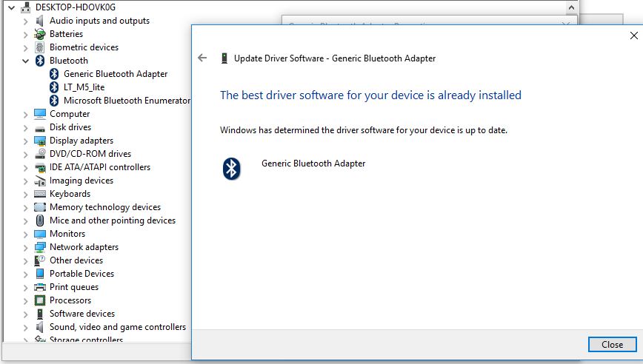
Task: Expand the Biometric devices category
Action: pyautogui.click(x=25, y=48)
